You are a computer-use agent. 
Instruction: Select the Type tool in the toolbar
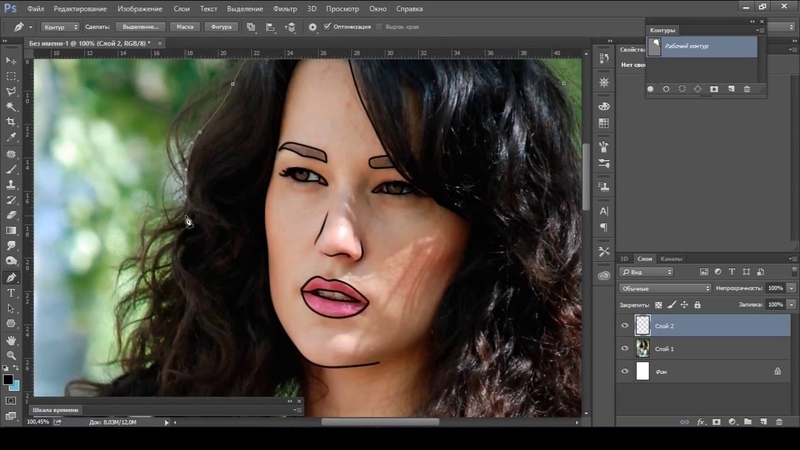[11, 293]
